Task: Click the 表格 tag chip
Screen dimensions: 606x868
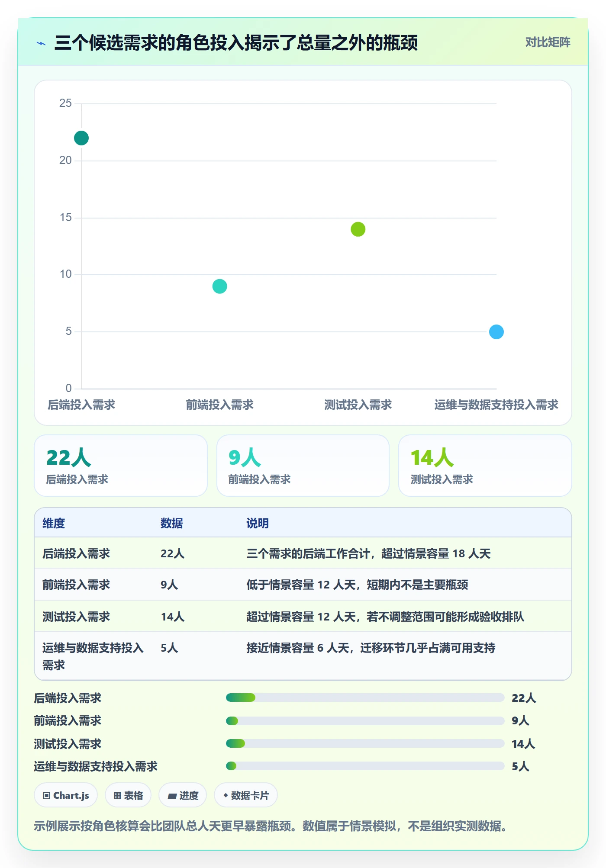Action: tap(128, 795)
